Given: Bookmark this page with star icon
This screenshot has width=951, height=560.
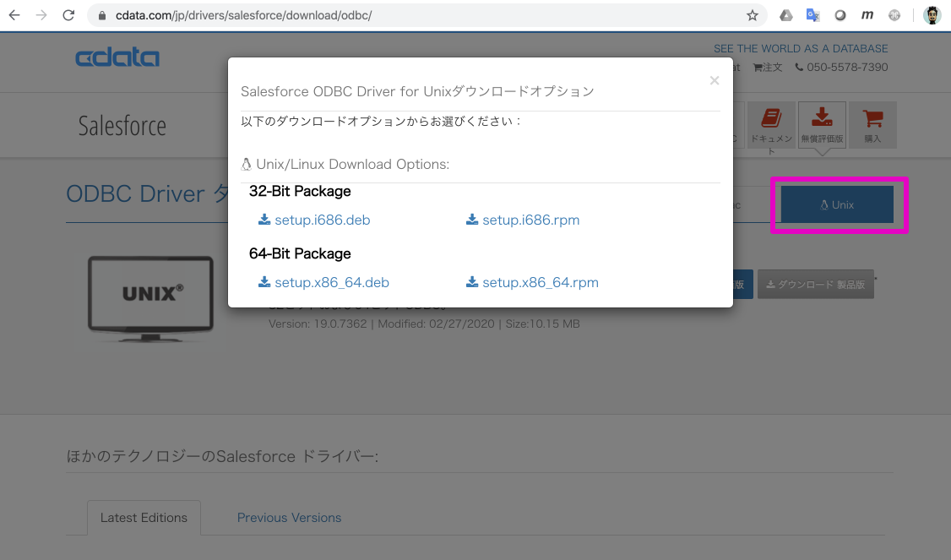Looking at the screenshot, I should pos(752,15).
